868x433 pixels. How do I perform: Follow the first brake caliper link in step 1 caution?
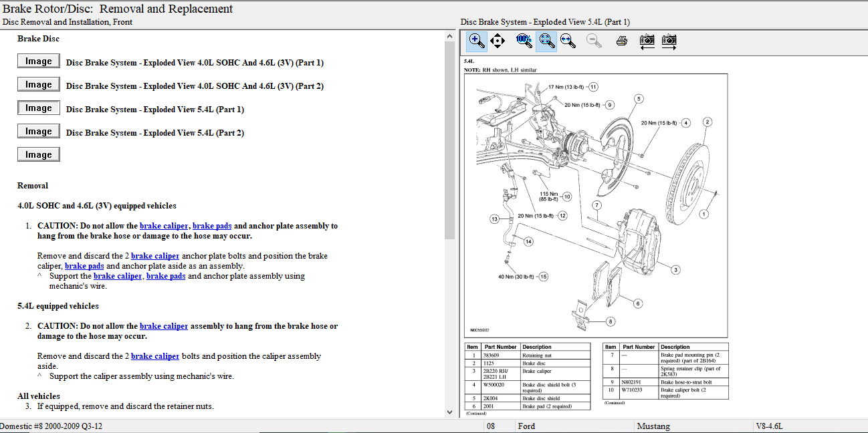[x=164, y=226]
